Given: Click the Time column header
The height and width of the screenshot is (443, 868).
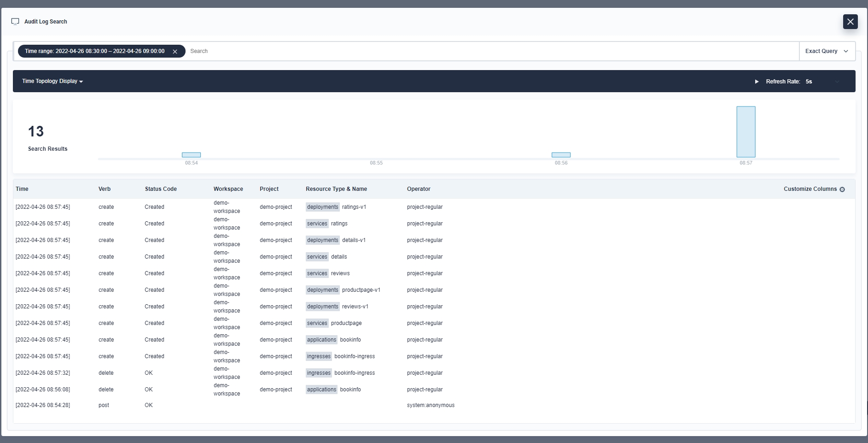Looking at the screenshot, I should coord(22,189).
